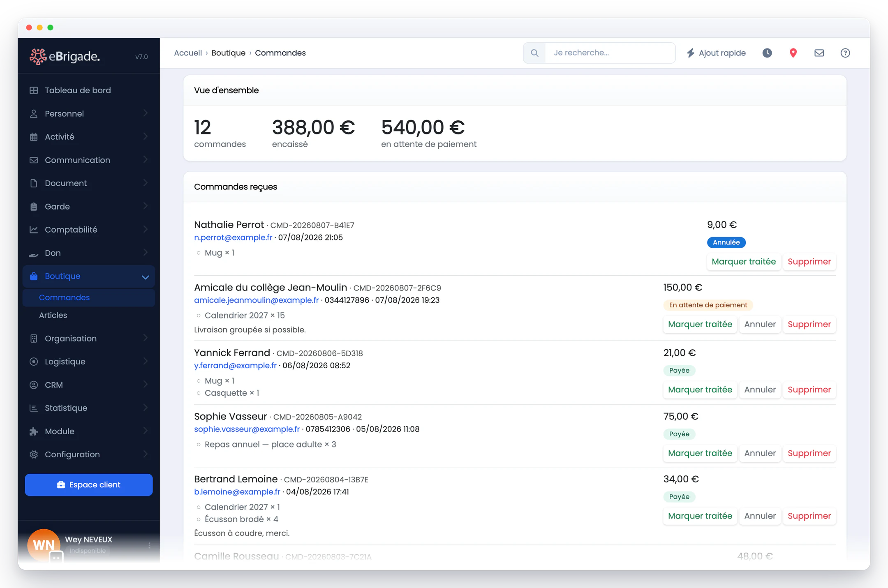Click the Logistique circle icon
Image resolution: width=888 pixels, height=588 pixels.
(34, 362)
